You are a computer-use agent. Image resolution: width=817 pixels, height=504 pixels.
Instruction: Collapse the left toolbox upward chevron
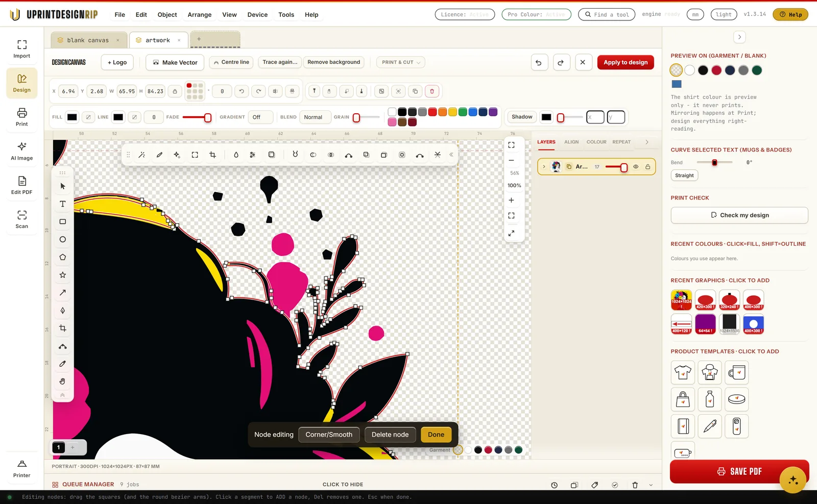(x=63, y=395)
